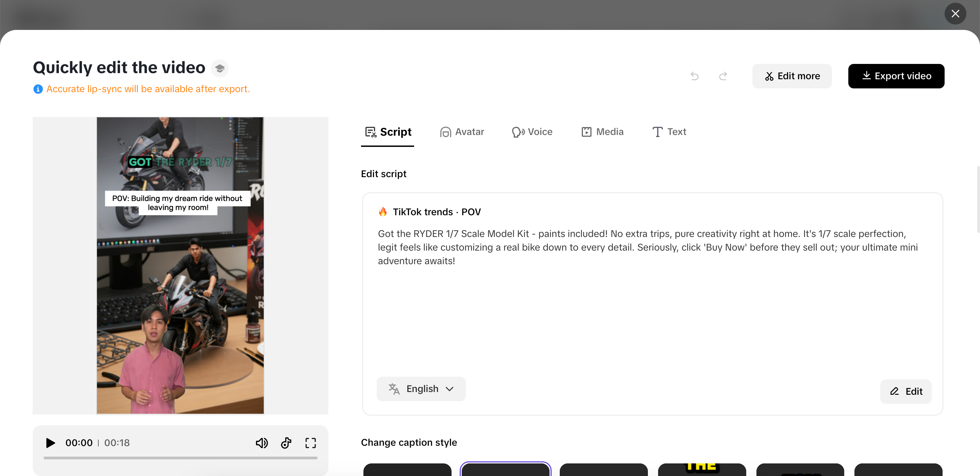Click the lip-sync info icon
This screenshot has width=980, height=476.
pos(38,89)
